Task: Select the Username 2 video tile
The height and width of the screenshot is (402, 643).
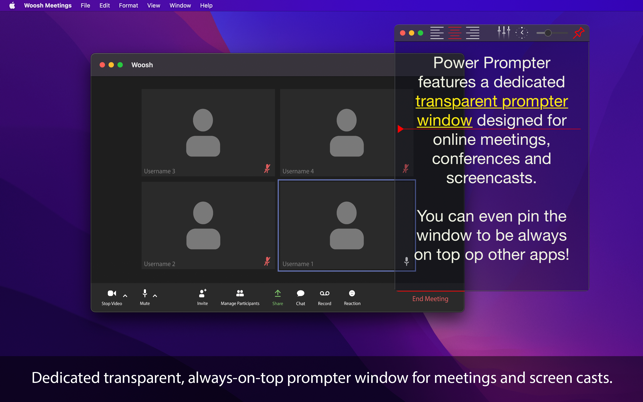Action: [x=208, y=226]
